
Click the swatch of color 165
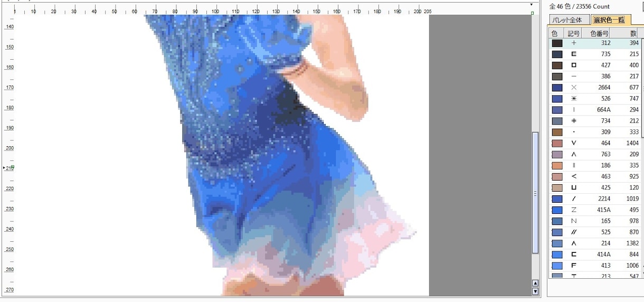(x=557, y=221)
